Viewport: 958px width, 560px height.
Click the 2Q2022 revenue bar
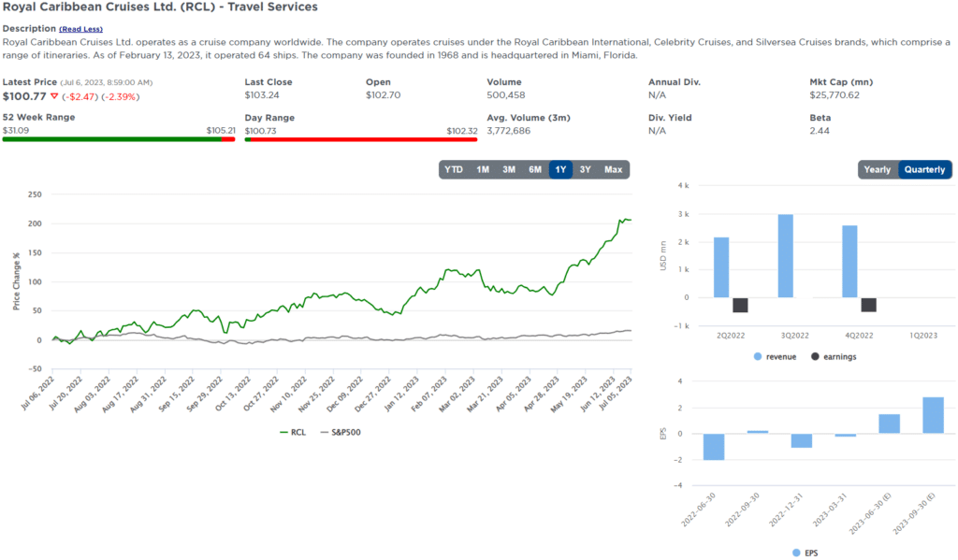(721, 267)
